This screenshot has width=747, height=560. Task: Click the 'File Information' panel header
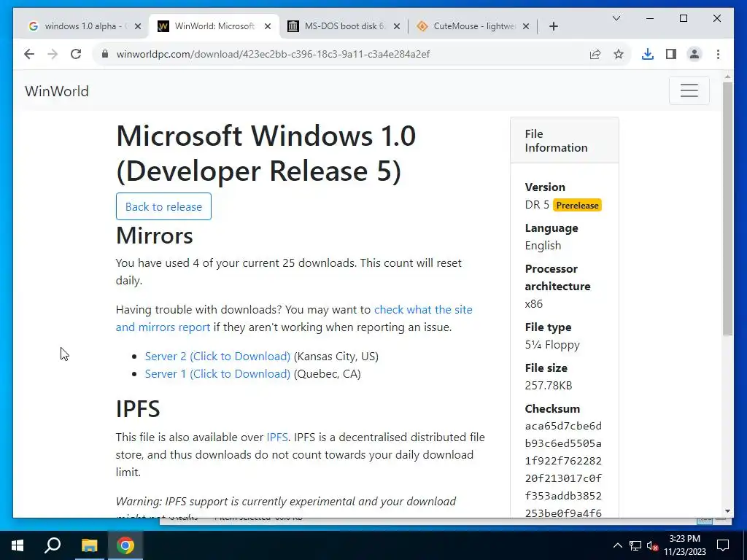tap(565, 141)
